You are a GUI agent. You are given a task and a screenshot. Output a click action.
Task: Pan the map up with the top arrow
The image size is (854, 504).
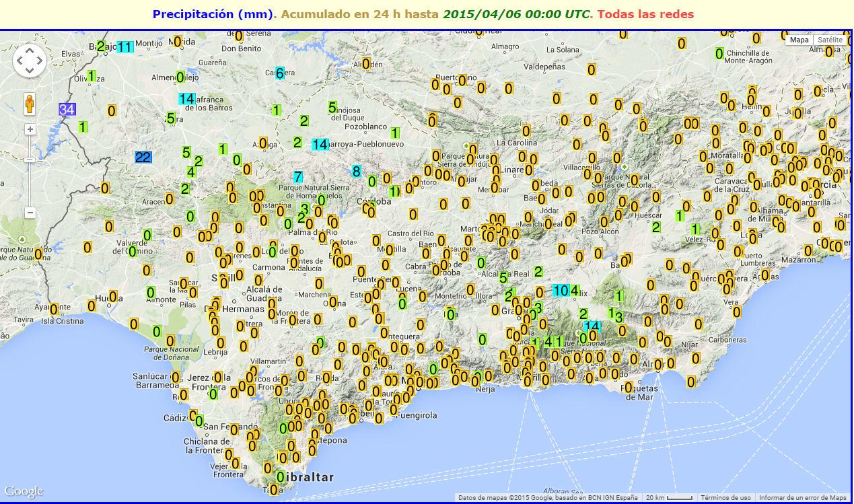[30, 51]
